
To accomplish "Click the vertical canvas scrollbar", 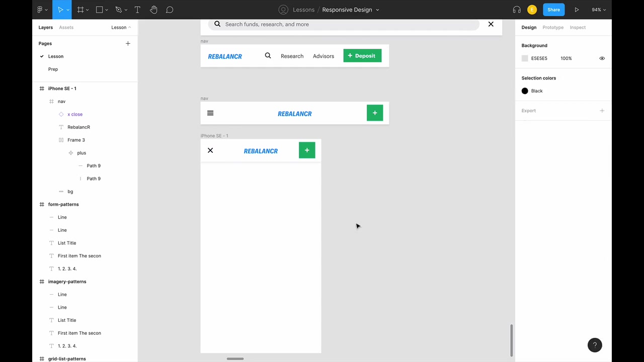I will [511, 340].
